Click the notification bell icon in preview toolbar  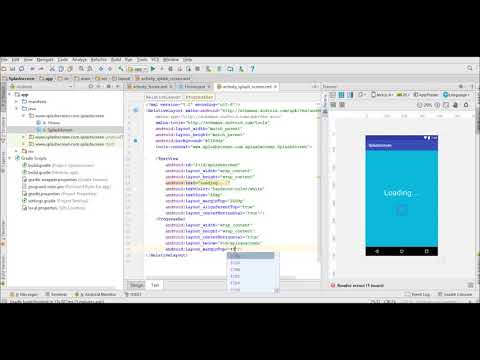(466, 105)
